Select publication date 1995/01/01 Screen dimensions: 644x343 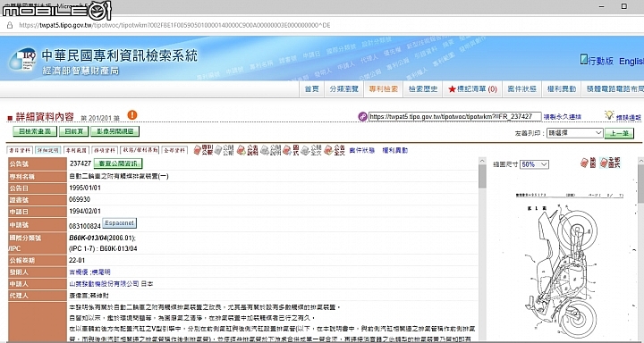pyautogui.click(x=85, y=188)
